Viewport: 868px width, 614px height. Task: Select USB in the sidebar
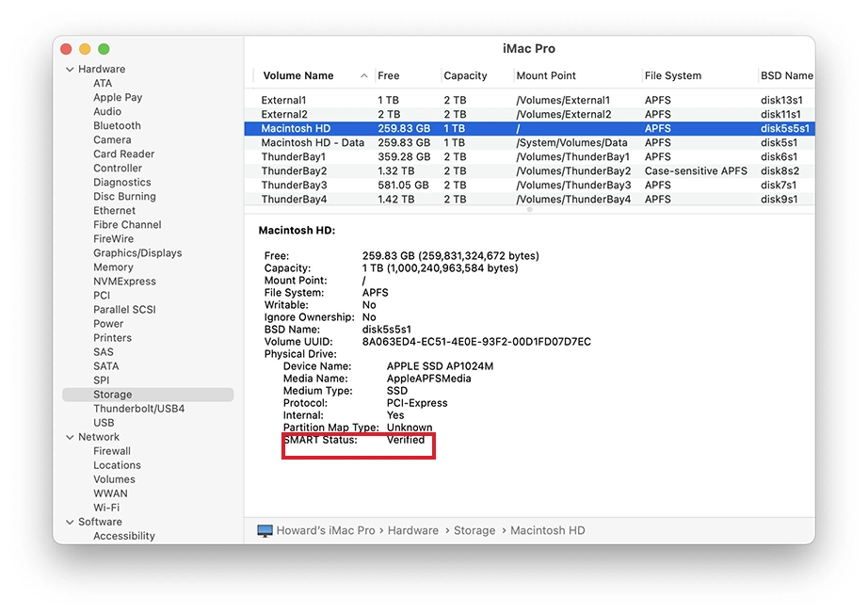coord(104,423)
